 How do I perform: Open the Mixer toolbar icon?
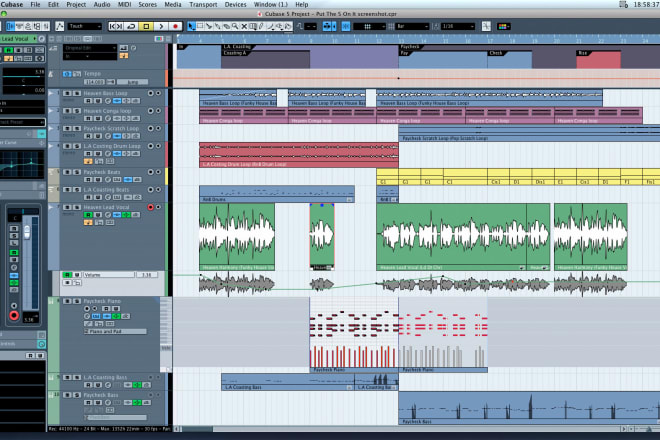coord(45,27)
